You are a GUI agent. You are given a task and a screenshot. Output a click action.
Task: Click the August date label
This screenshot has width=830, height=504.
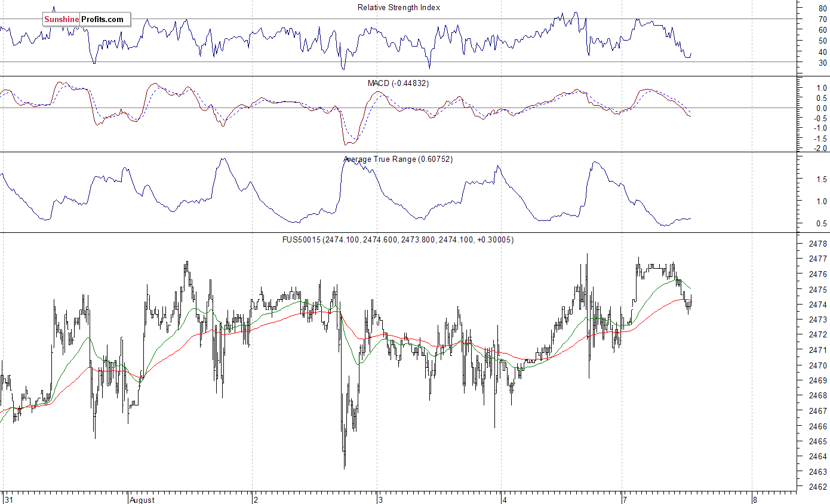142,499
